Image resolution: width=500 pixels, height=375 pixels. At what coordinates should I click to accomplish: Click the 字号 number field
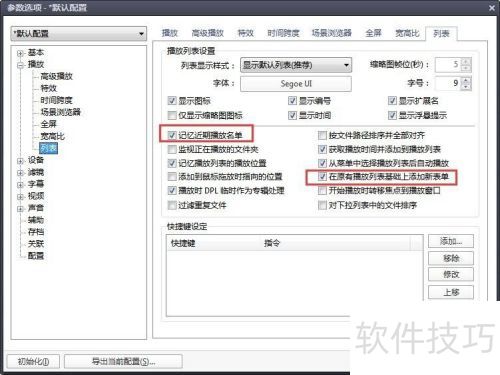448,83
